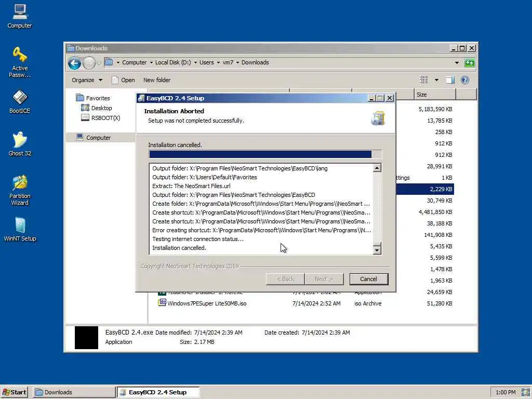Click the highlighted 2,229 KB size cell
Viewport: 532px width, 399px height.
[441, 189]
